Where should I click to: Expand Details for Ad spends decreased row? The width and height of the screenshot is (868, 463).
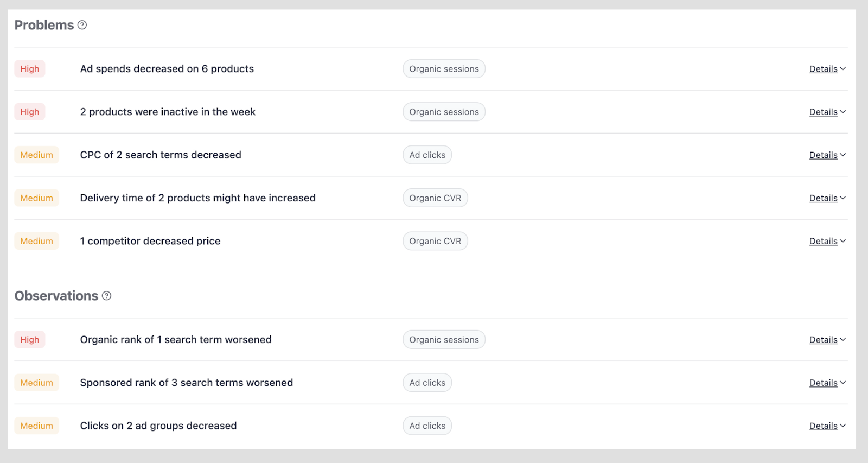tap(827, 69)
